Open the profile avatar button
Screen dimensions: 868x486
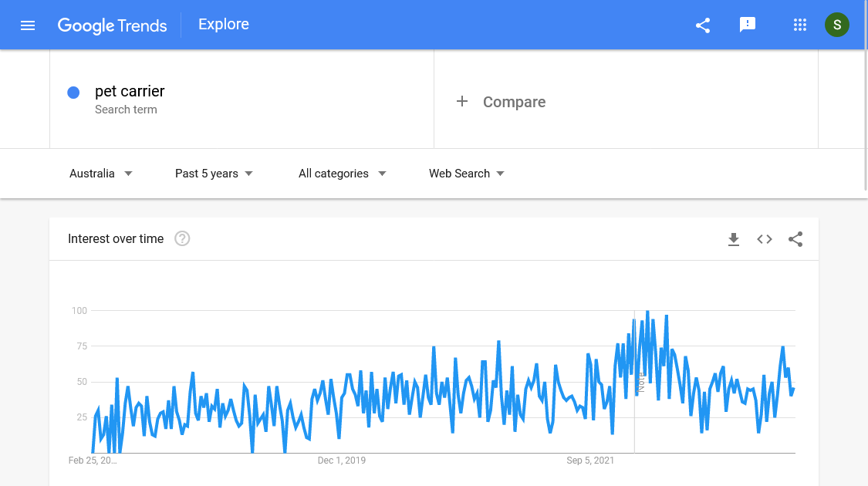[837, 25]
